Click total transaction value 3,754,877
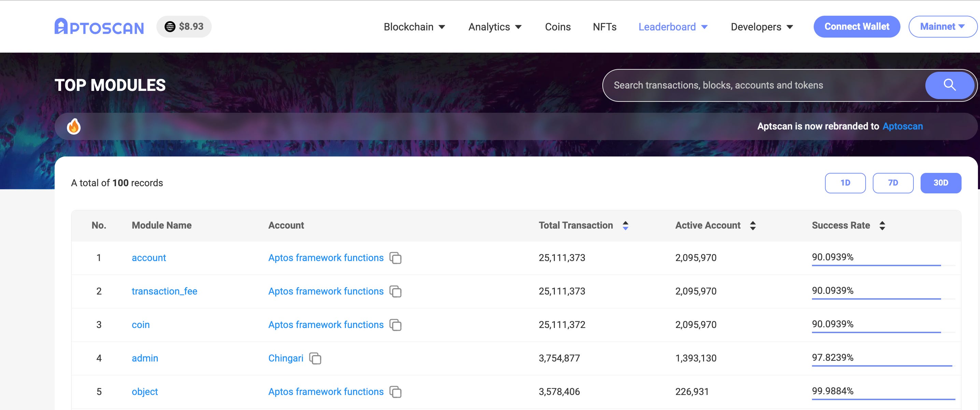Screen dimensions: 980x410 pyautogui.click(x=559, y=358)
